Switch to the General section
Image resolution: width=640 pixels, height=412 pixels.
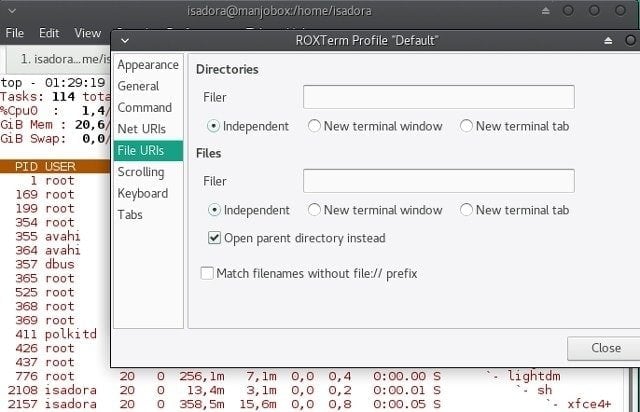pyautogui.click(x=148, y=87)
